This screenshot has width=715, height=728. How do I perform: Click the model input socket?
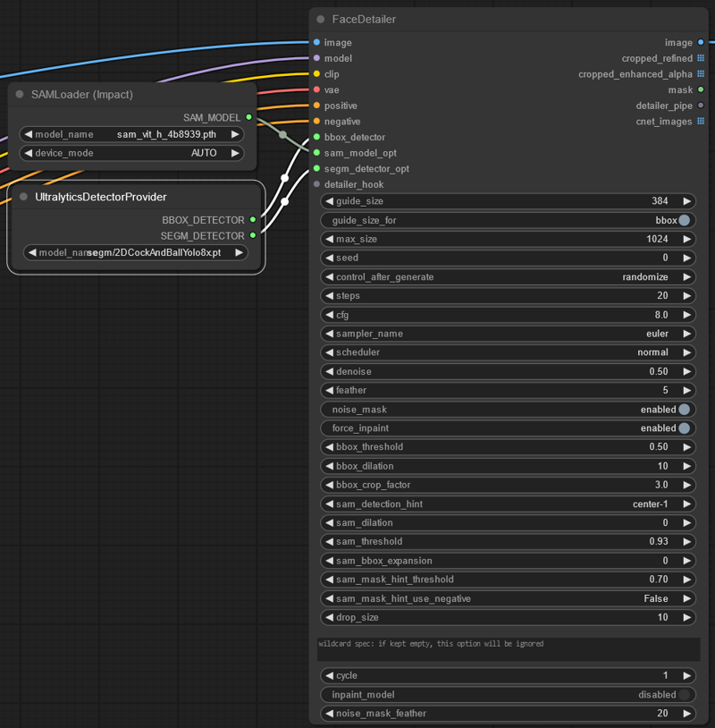pos(316,58)
